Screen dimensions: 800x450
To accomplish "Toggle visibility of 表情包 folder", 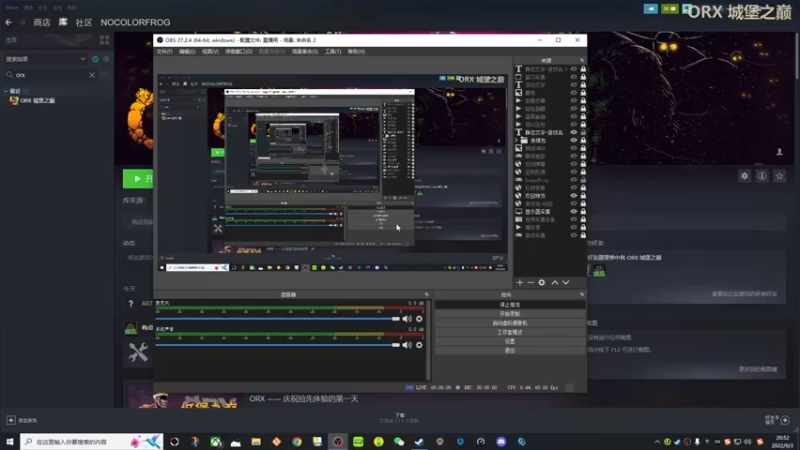I will (x=573, y=140).
